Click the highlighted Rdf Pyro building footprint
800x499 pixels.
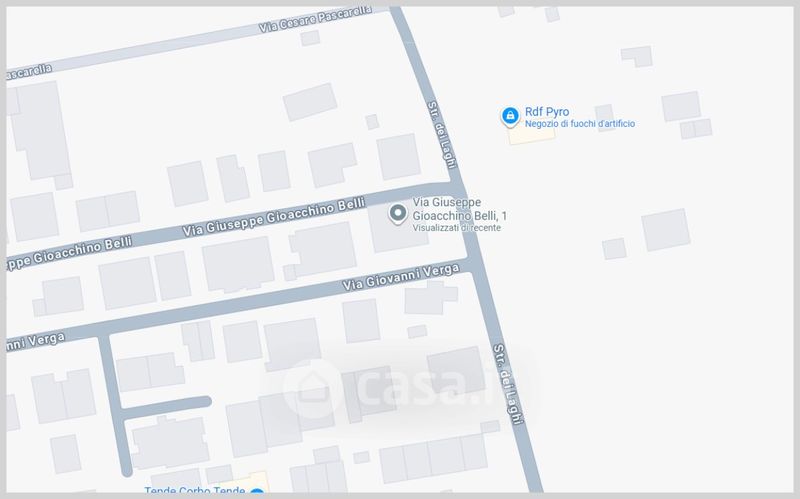click(532, 134)
